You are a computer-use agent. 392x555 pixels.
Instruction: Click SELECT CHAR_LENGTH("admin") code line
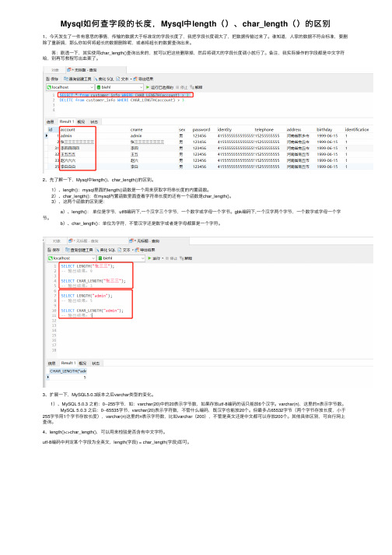click(x=92, y=311)
